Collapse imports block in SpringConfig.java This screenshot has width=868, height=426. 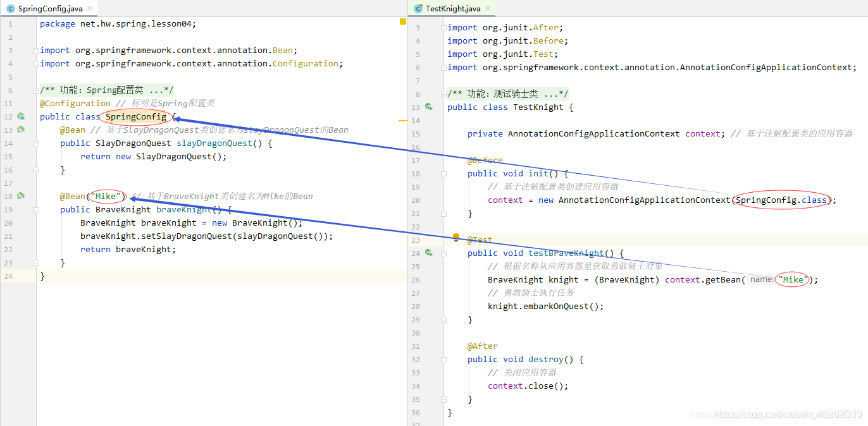coord(36,51)
